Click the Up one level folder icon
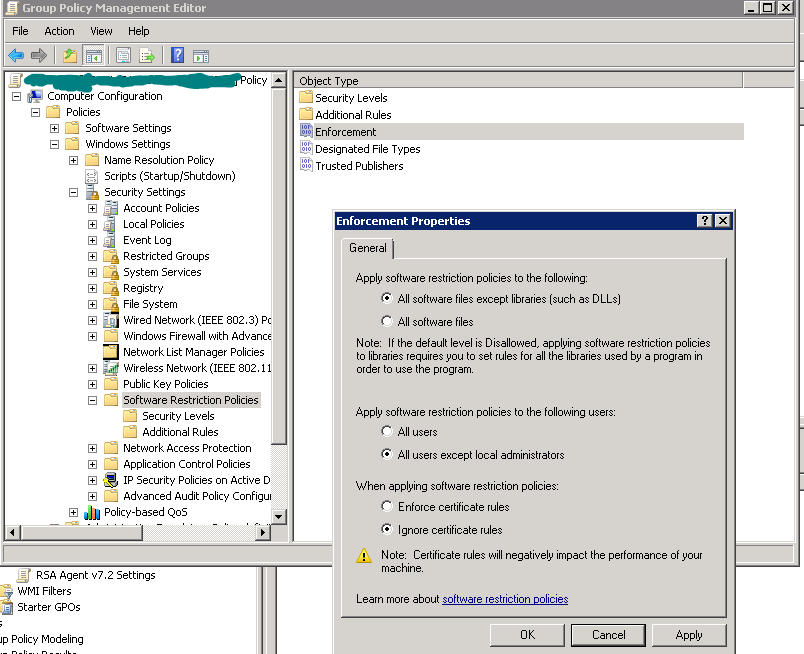 pyautogui.click(x=69, y=55)
